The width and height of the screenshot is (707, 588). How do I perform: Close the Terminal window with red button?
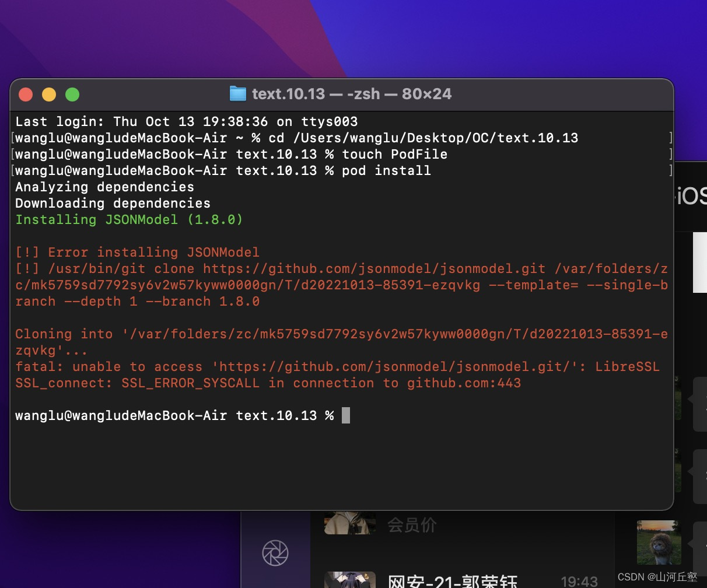tap(26, 94)
